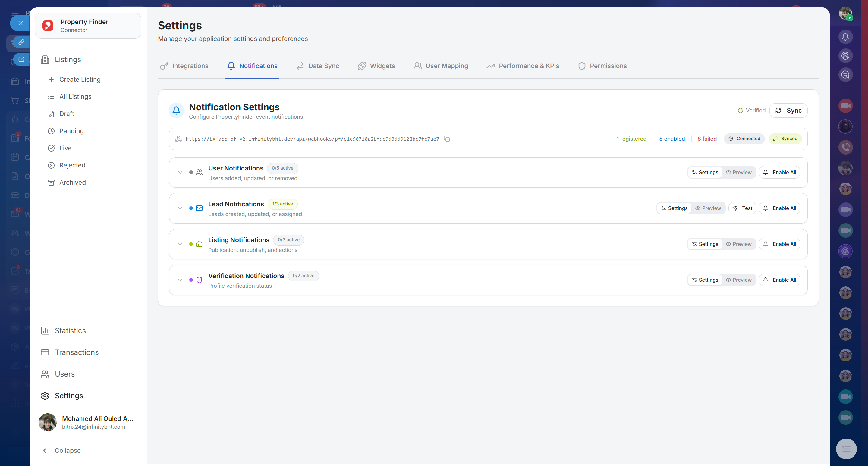Toggle Lead Notifications to Preview
Viewport: 868px width, 466px height.
pos(708,208)
